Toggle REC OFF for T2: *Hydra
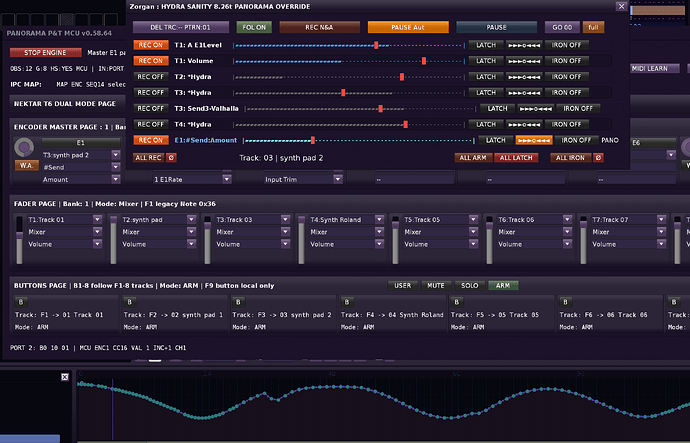690x443 pixels. 150,77
